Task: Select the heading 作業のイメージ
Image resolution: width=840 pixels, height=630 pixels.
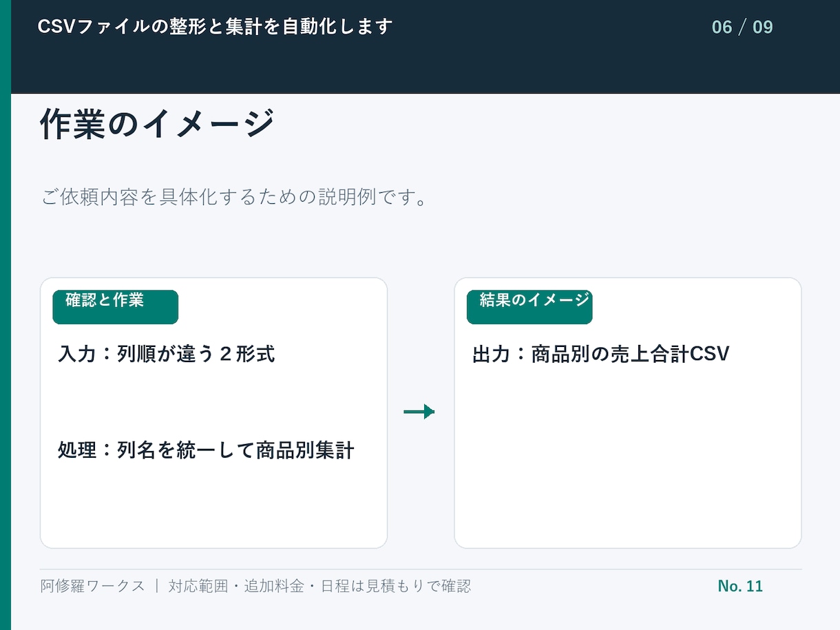Action: pos(157,125)
